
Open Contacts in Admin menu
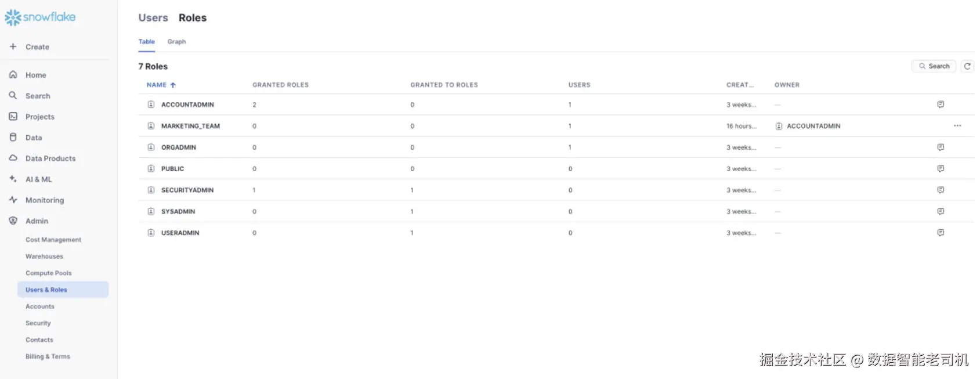click(39, 340)
